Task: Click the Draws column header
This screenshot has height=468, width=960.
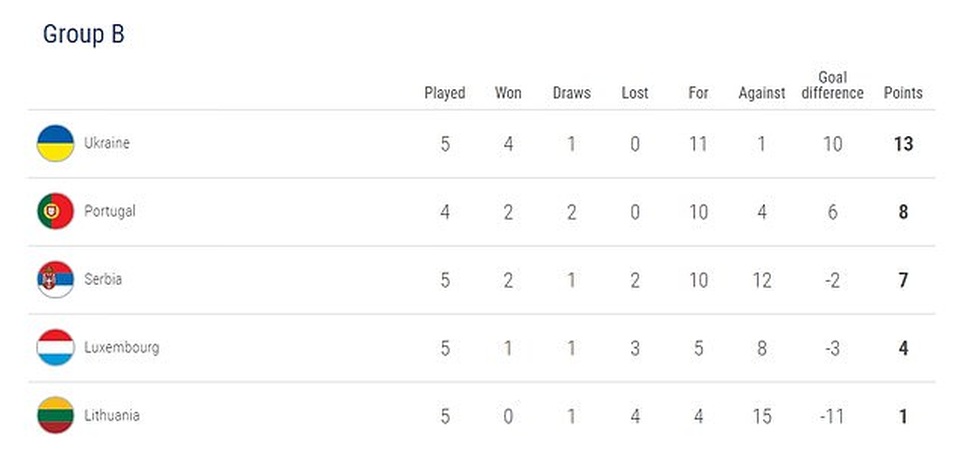Action: [572, 93]
